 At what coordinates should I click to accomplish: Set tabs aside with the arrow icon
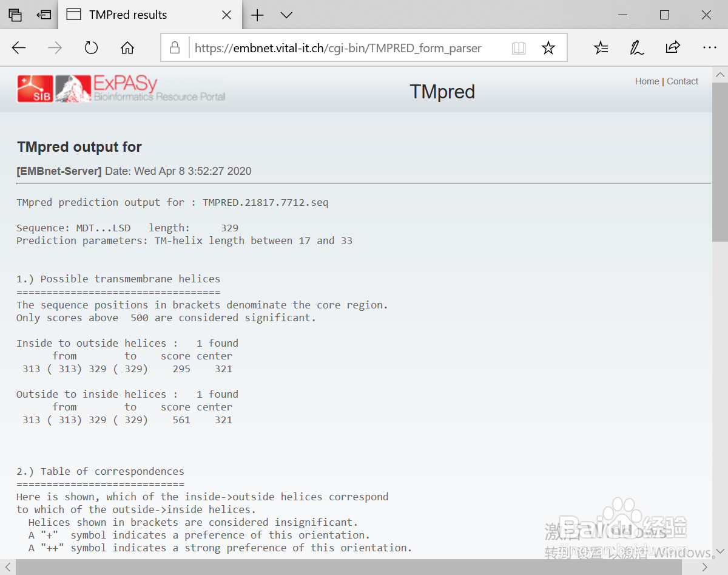coord(44,15)
